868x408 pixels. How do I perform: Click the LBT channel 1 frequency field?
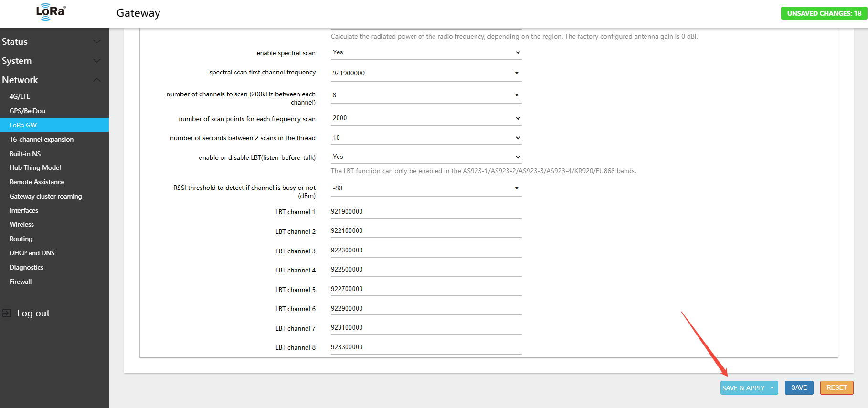click(426, 212)
